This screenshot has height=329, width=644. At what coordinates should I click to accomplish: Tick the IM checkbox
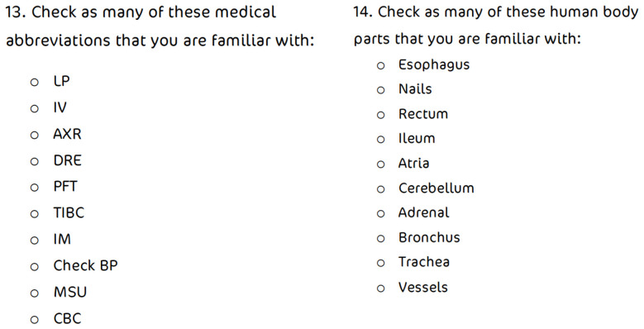(x=35, y=241)
